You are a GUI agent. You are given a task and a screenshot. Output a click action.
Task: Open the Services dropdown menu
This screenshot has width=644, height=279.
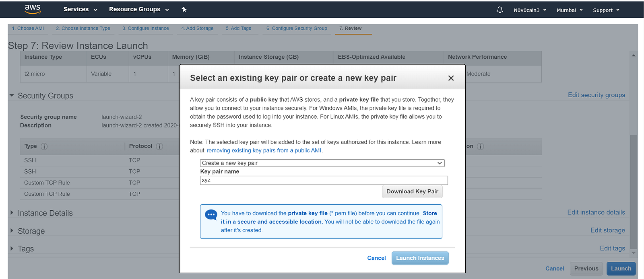point(80,9)
